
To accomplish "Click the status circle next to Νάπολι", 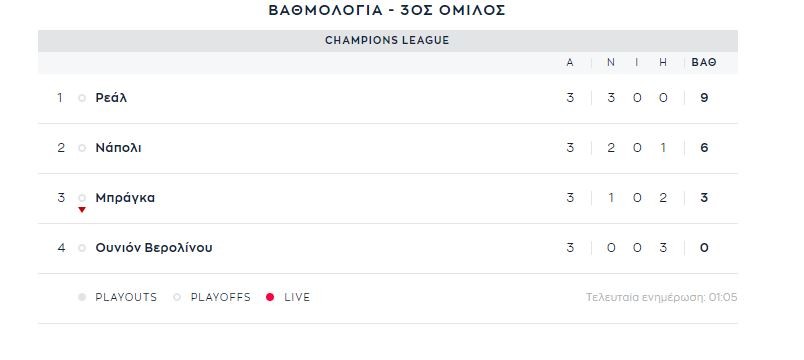I will click(x=82, y=148).
